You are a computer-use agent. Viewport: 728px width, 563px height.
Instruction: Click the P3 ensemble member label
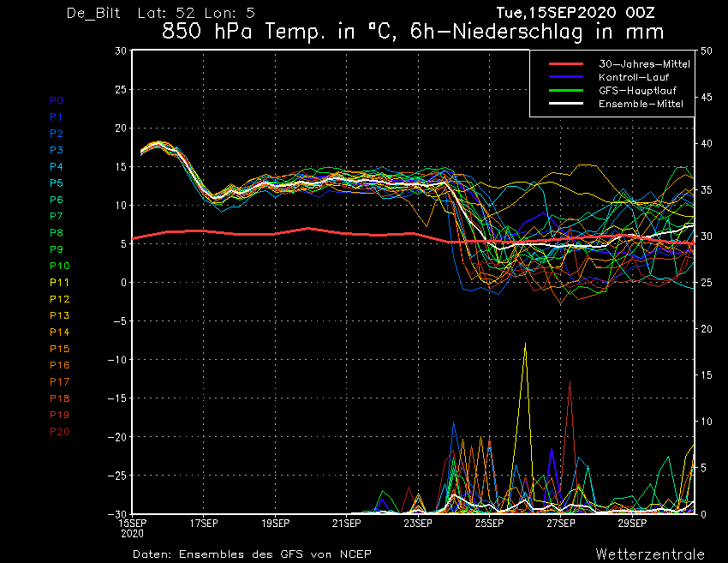(x=57, y=150)
